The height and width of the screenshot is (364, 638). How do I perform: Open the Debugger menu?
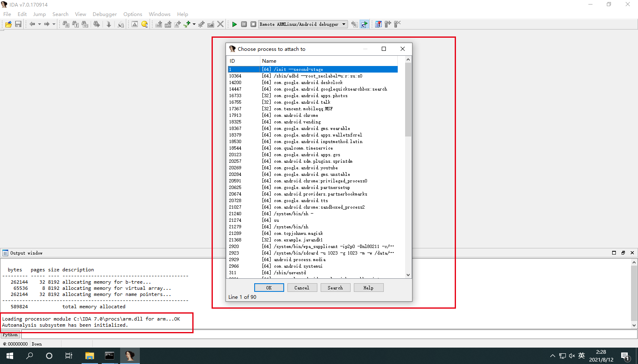pyautogui.click(x=105, y=14)
